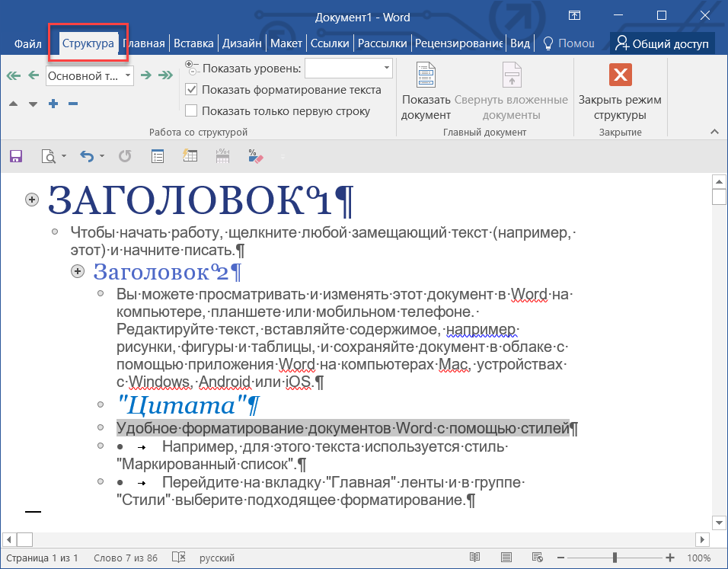Demote to body text with double right arrow
Viewport: 728px width, 569px height.
point(165,75)
